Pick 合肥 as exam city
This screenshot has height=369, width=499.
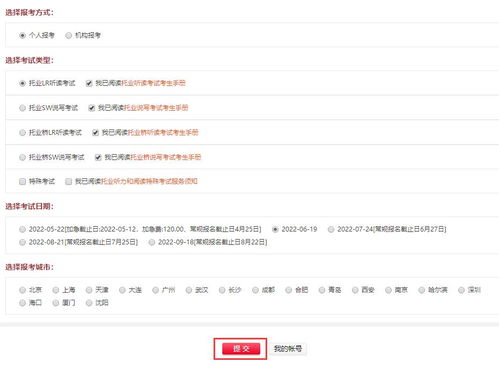point(289,290)
